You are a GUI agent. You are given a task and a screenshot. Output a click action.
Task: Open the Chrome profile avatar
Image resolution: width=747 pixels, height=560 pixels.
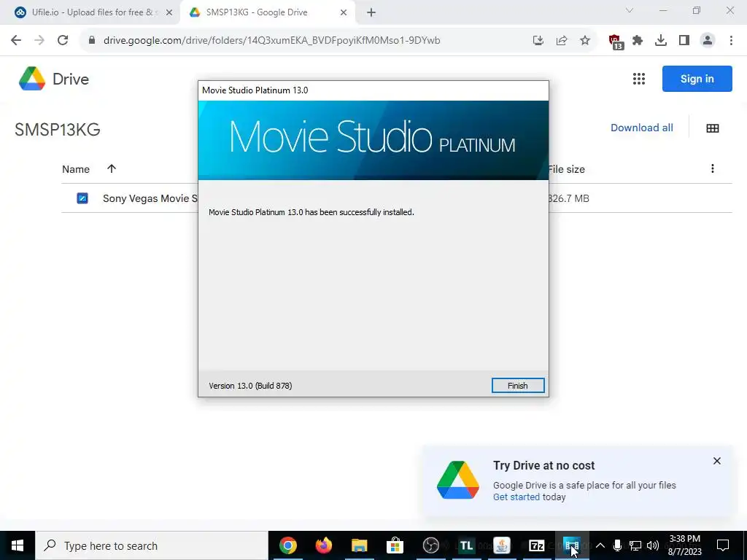pos(708,41)
